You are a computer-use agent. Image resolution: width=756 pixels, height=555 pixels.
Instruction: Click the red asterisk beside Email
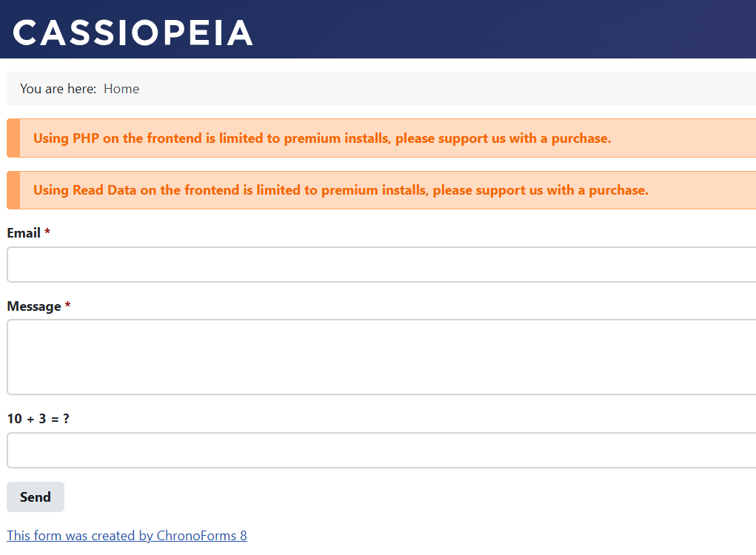[48, 233]
